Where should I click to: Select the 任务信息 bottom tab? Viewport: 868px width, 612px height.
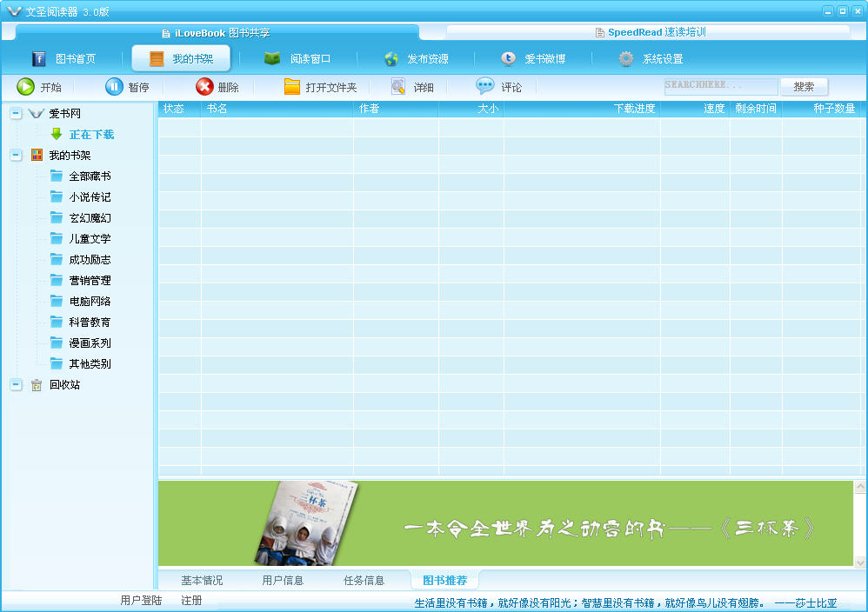(x=364, y=581)
